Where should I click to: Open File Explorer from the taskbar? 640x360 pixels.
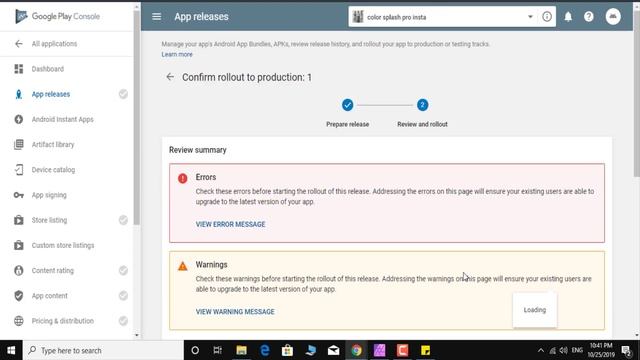pos(241,350)
